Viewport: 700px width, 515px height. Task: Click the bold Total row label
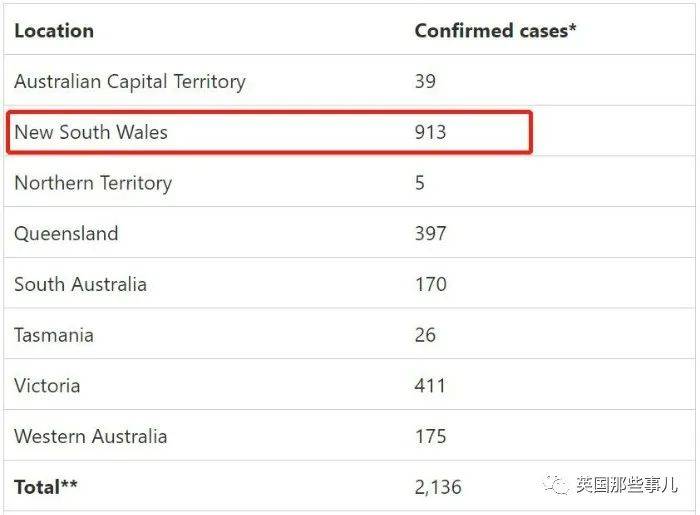pyautogui.click(x=46, y=487)
